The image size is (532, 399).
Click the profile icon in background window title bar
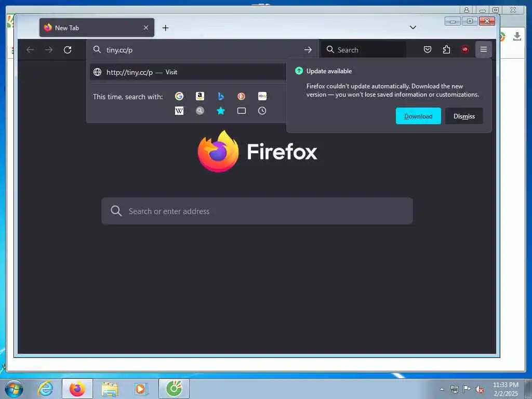467,10
